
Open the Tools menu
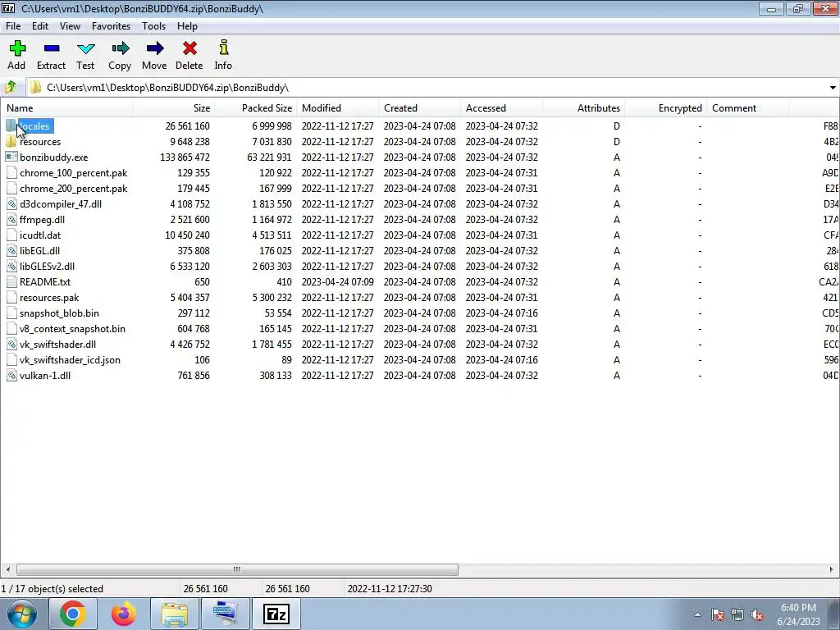pyautogui.click(x=153, y=25)
